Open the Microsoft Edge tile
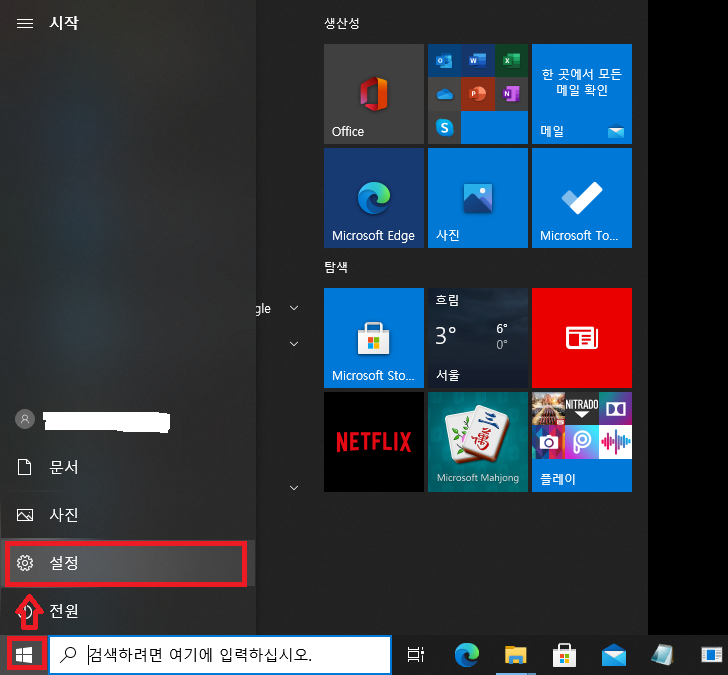 [374, 198]
